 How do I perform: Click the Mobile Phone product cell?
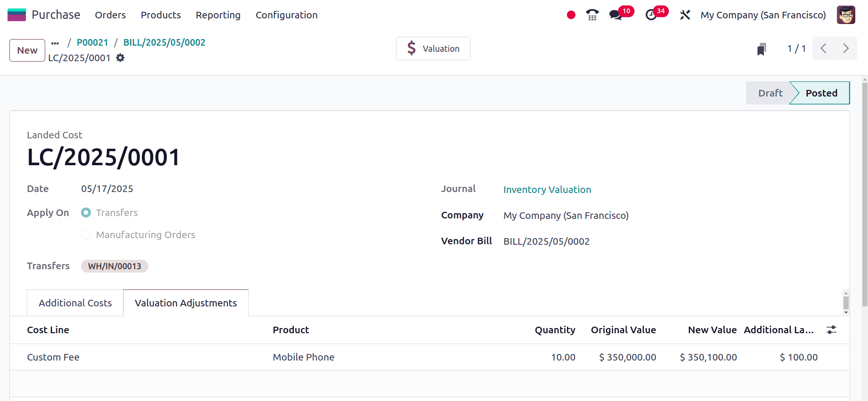303,357
